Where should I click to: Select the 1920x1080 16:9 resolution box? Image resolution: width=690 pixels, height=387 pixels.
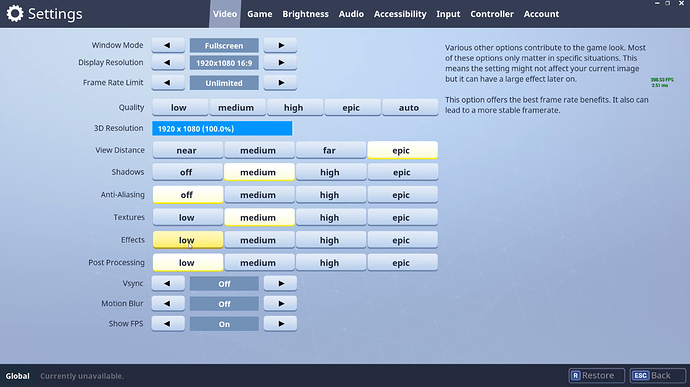coord(224,63)
